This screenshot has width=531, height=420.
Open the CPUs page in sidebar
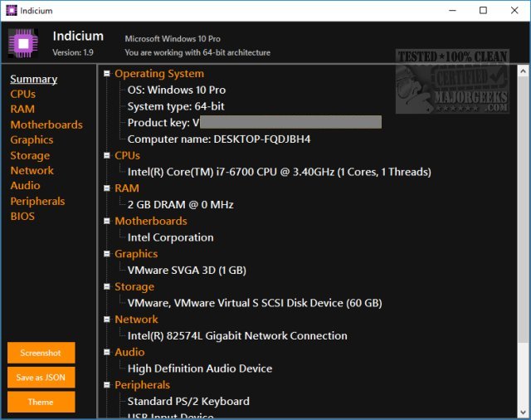22,94
